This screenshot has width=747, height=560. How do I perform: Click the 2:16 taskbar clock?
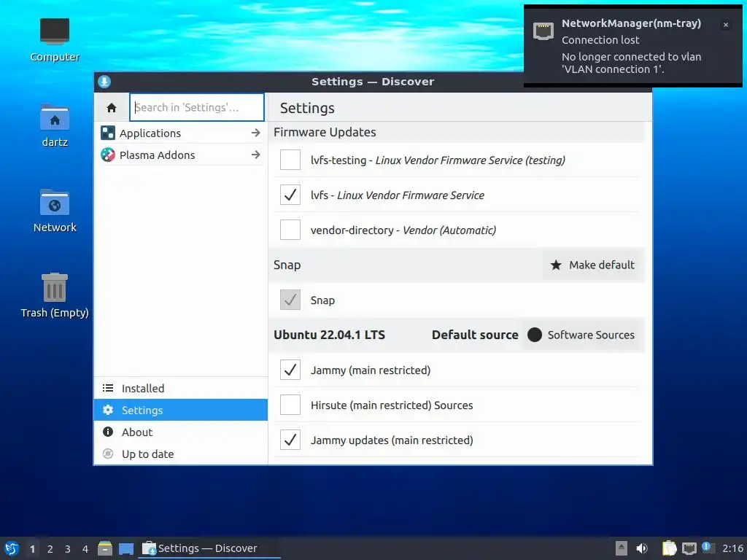pos(732,548)
